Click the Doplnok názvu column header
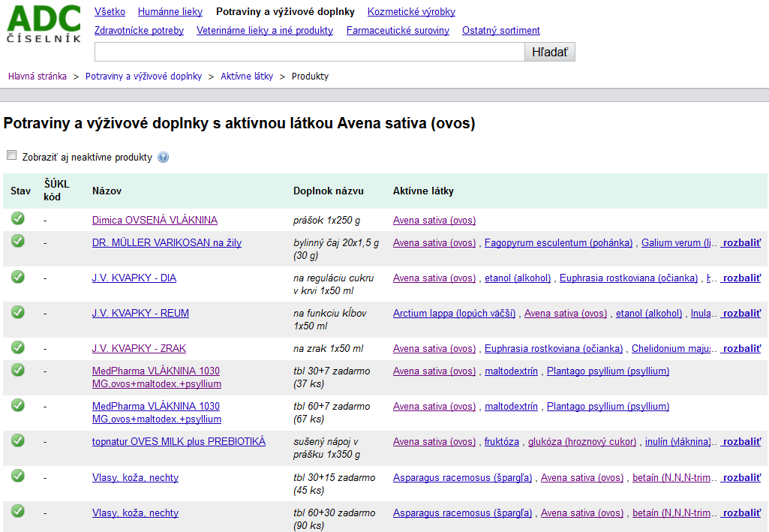This screenshot has width=769, height=532. (329, 191)
